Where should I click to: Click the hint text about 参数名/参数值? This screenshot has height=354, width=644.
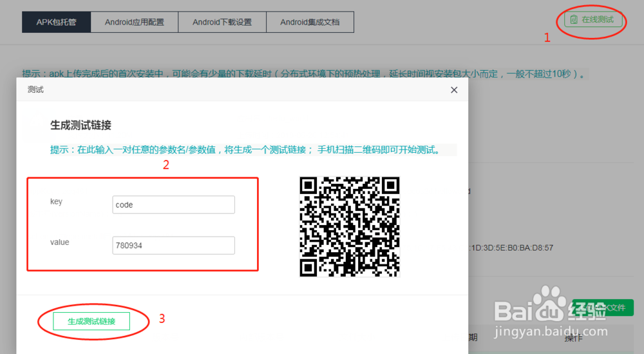point(245,150)
